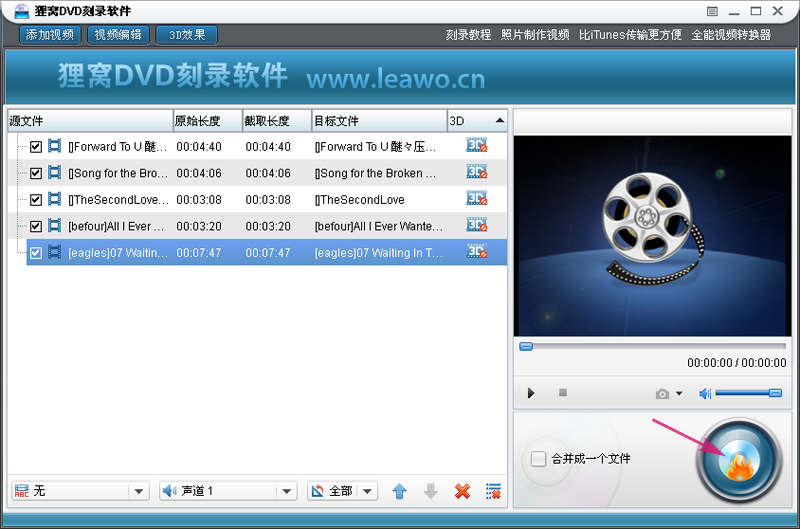
Task: Click the 源文件 column header
Action: (90, 121)
